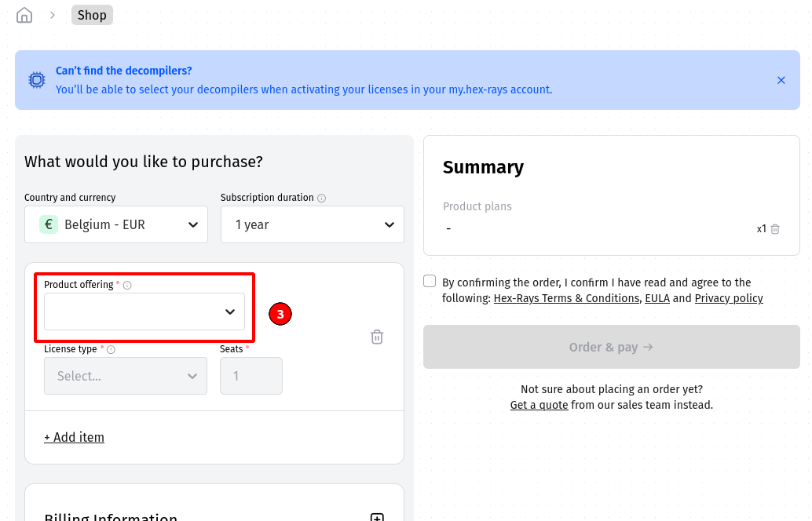Open the Subscription duration dropdown
Screen dimensions: 812x521
[313, 224]
